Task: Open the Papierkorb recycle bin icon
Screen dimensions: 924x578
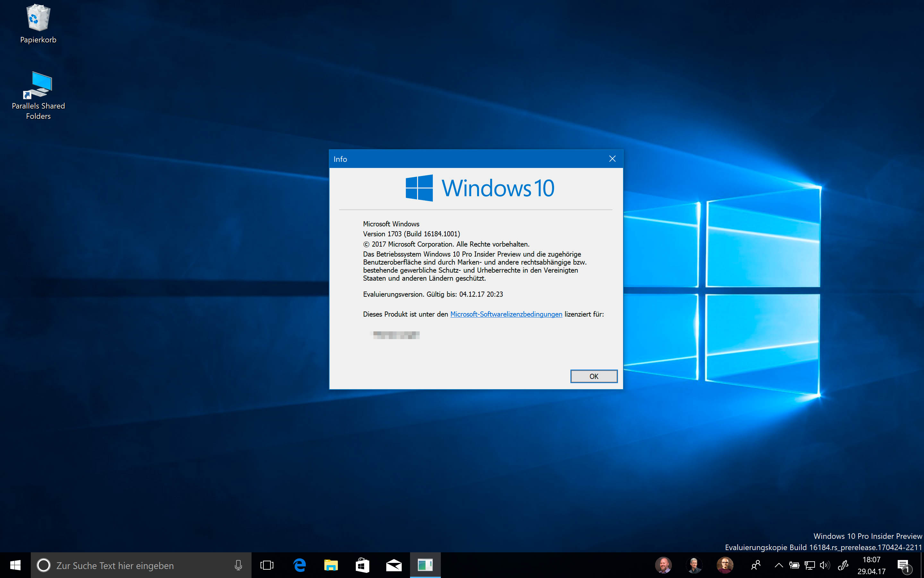Action: [38, 24]
